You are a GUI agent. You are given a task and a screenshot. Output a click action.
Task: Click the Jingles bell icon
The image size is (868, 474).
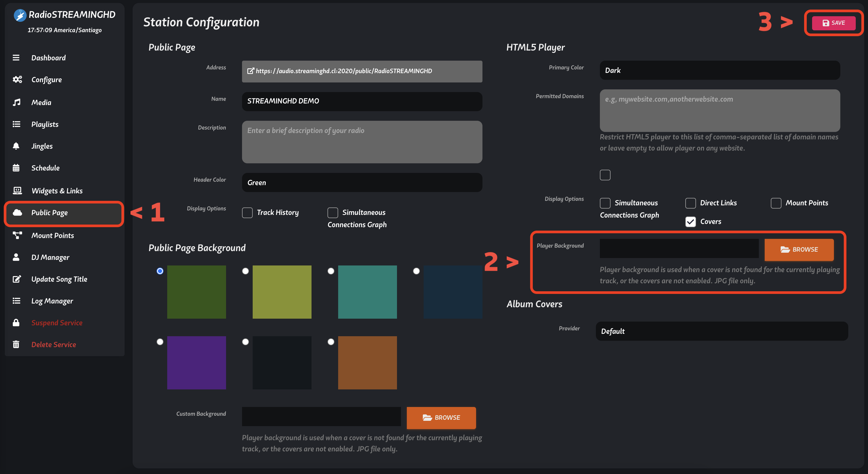point(16,146)
